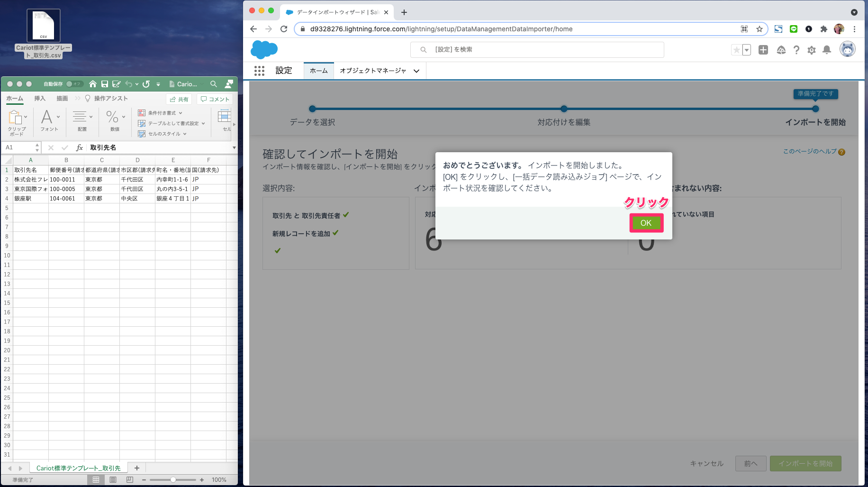Click the LINE extension icon in Chrome
Viewport: 868px width, 487px height.
794,29
